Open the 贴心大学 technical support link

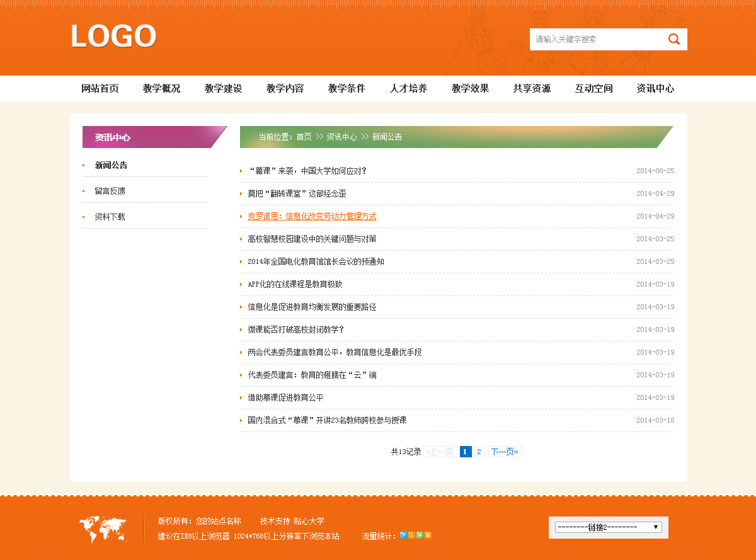tap(309, 521)
